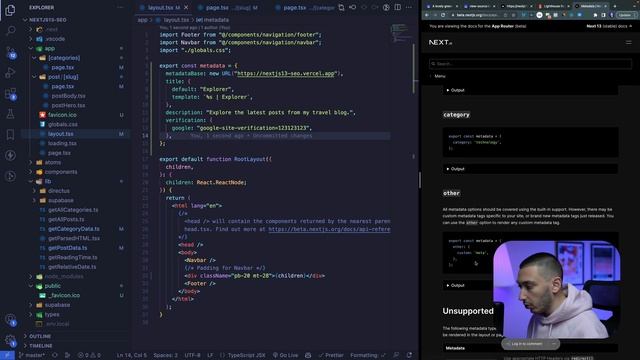Viewport: 640px width, 360px height.
Task: Open the Explorer view in the activity bar
Action: click(x=10, y=10)
